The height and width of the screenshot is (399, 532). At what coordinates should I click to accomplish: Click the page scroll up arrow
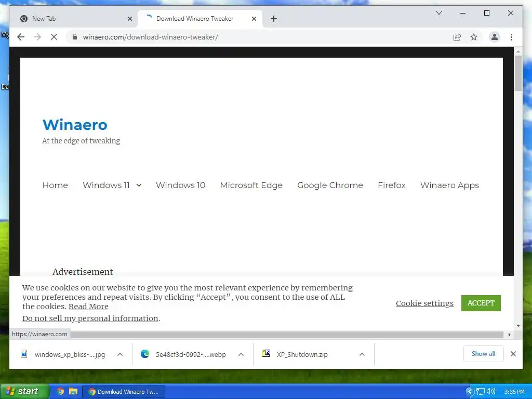tap(518, 51)
